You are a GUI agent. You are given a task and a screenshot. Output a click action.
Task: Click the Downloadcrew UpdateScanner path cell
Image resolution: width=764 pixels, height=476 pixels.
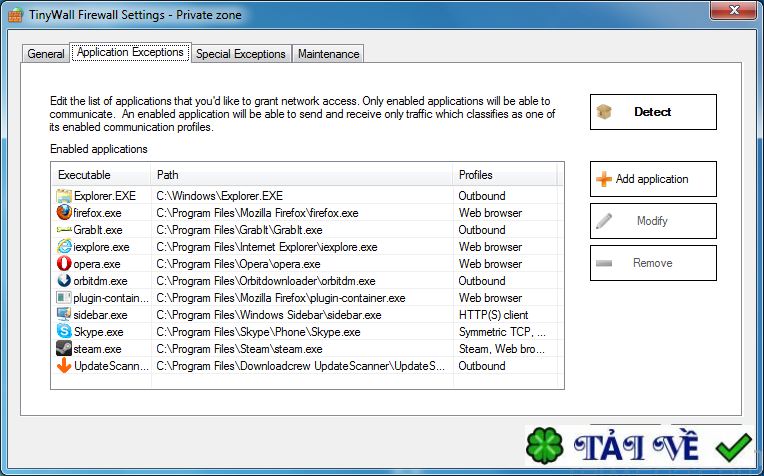pos(300,366)
